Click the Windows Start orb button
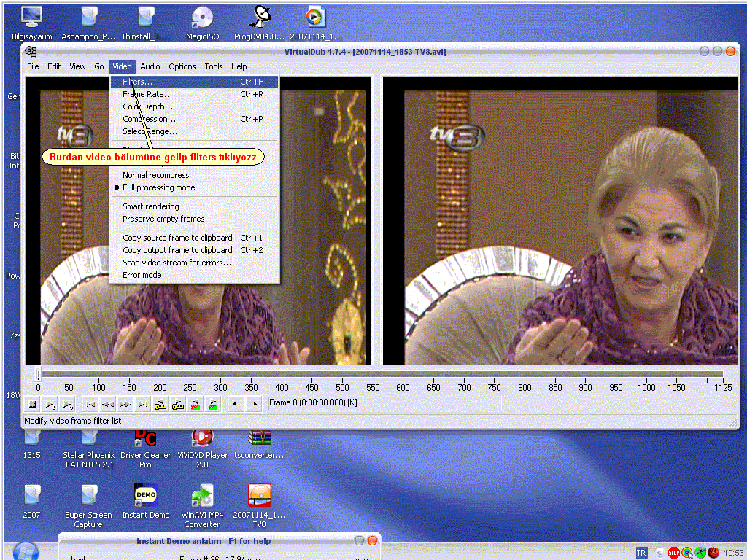The width and height of the screenshot is (747, 560). click(26, 551)
